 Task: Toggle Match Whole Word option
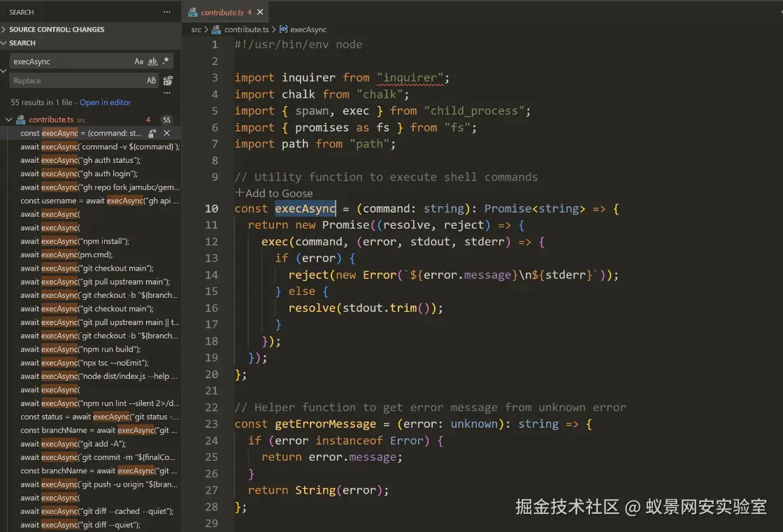coord(152,62)
